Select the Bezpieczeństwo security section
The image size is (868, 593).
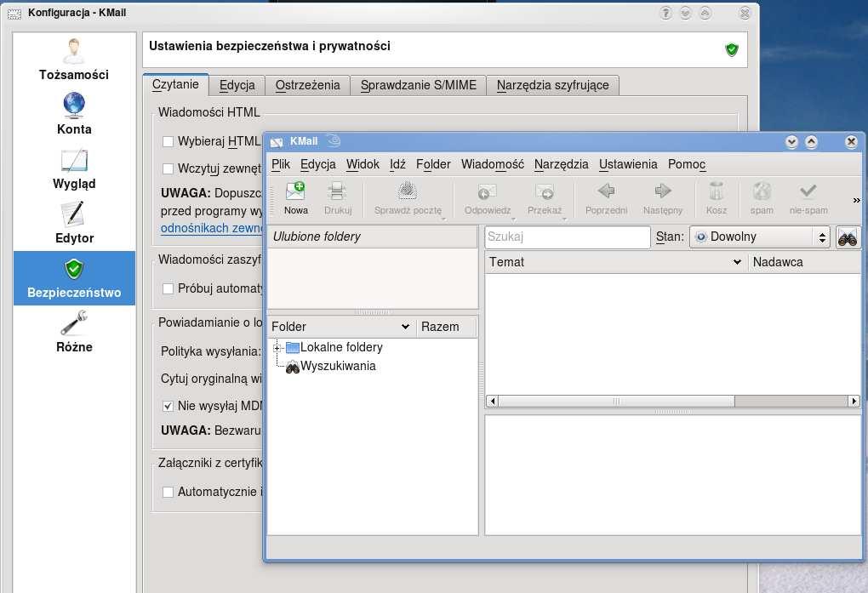pos(74,277)
